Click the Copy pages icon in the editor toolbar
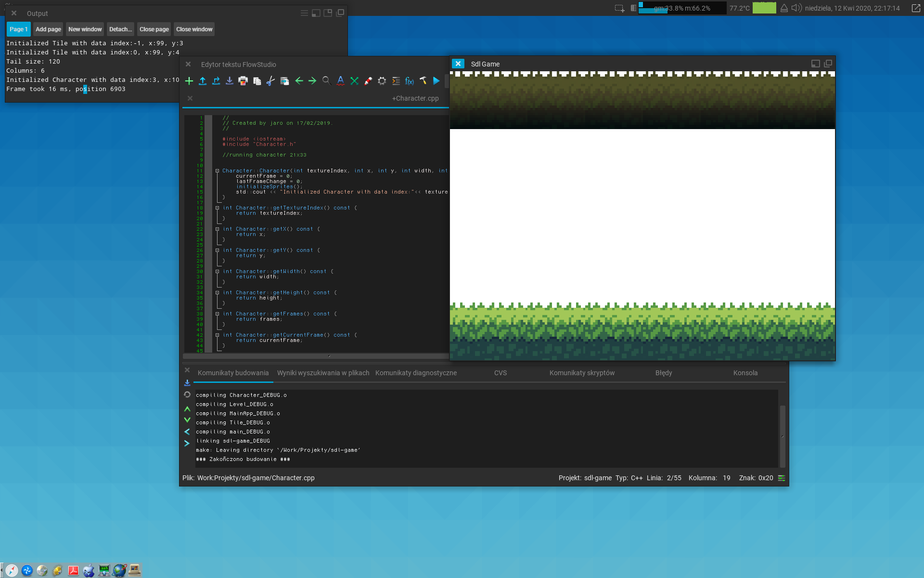 257,81
